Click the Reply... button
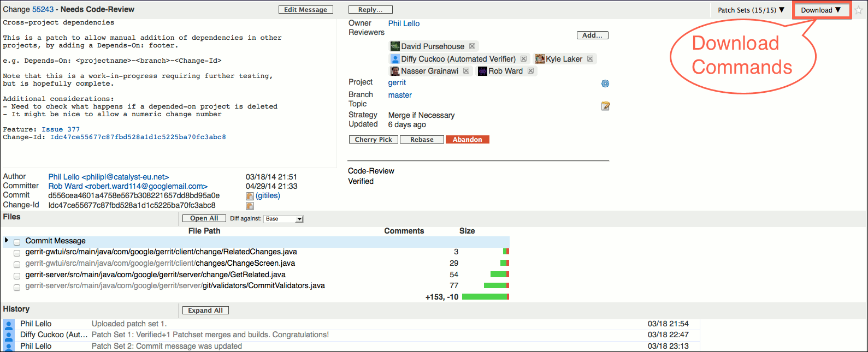868x352 pixels. pos(370,10)
